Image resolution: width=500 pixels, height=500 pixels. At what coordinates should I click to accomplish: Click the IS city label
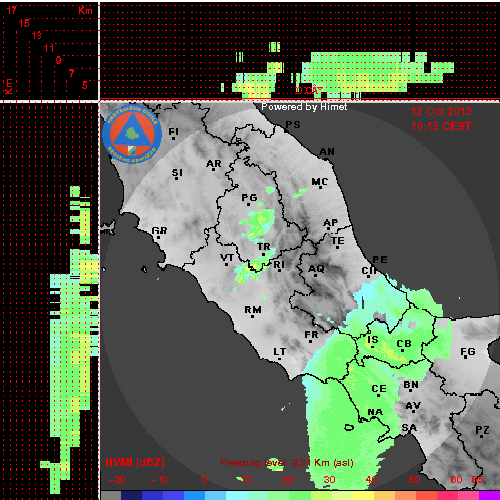pos(373,340)
